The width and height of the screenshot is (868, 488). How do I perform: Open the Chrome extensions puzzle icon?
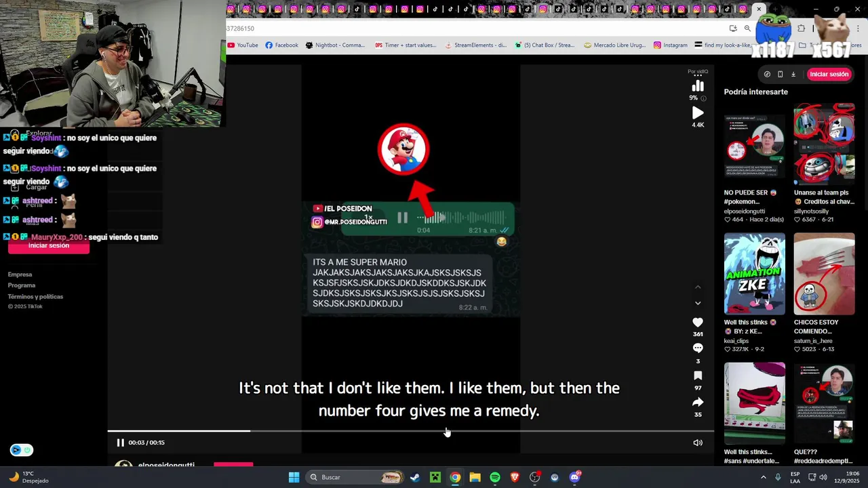coord(802,28)
